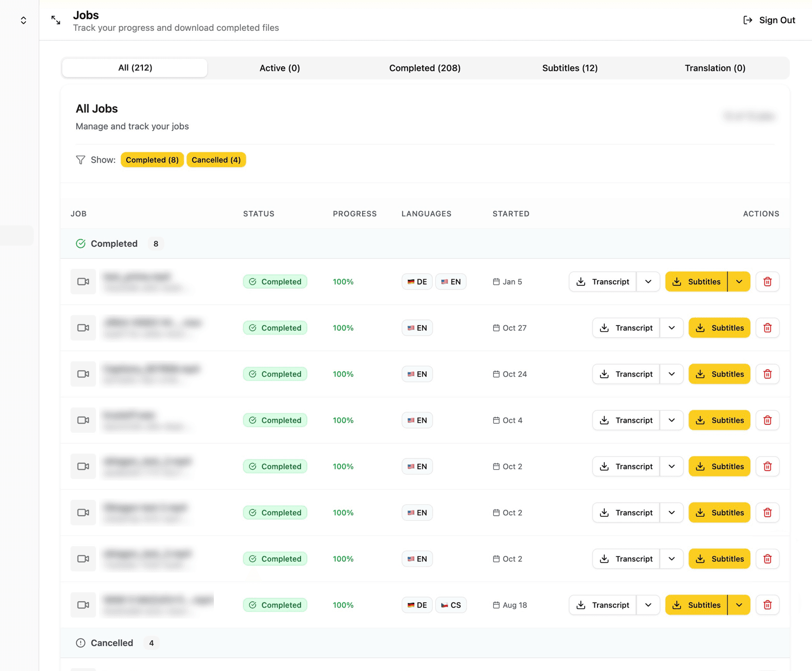Sign Out of the application
The width and height of the screenshot is (812, 671).
pyautogui.click(x=769, y=19)
